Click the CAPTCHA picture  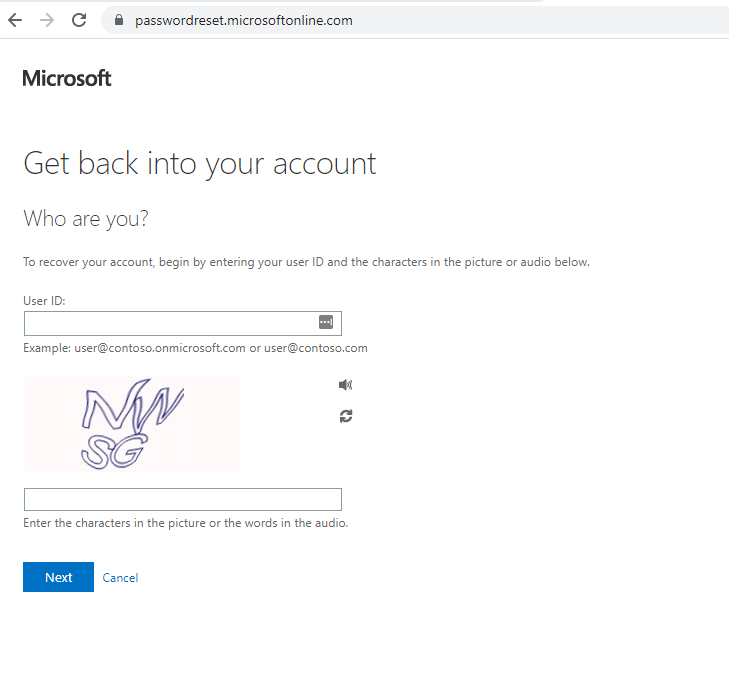click(132, 424)
